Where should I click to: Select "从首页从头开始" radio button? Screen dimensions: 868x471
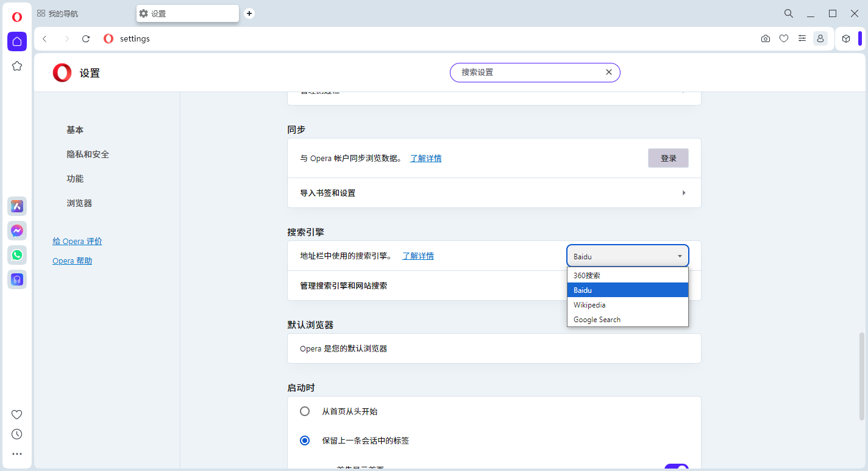click(x=305, y=411)
